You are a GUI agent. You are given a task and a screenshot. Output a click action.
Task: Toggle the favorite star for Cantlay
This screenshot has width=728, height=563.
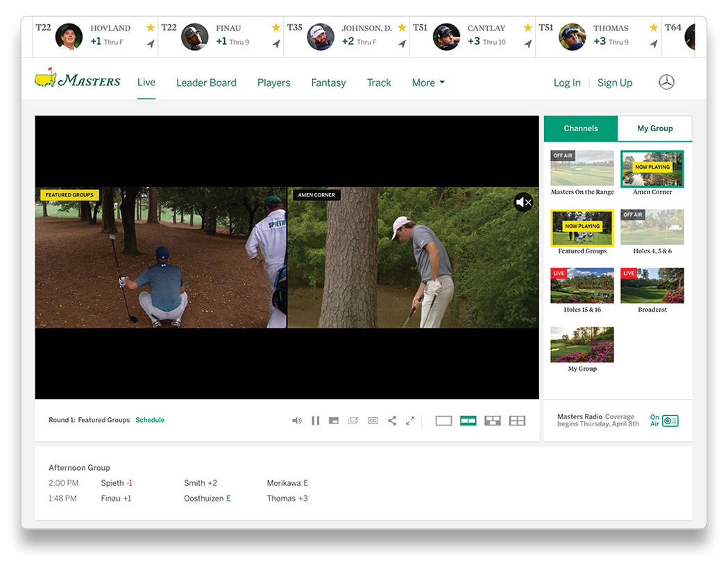(x=528, y=27)
